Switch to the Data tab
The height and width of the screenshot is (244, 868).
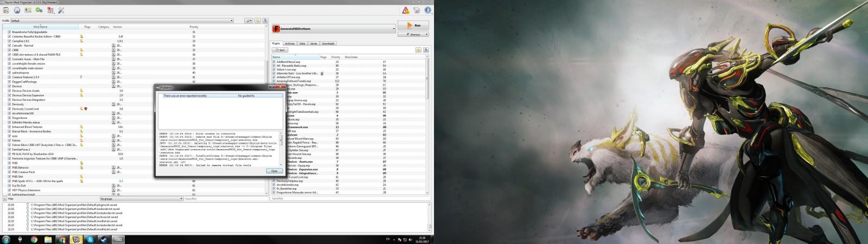click(x=302, y=43)
